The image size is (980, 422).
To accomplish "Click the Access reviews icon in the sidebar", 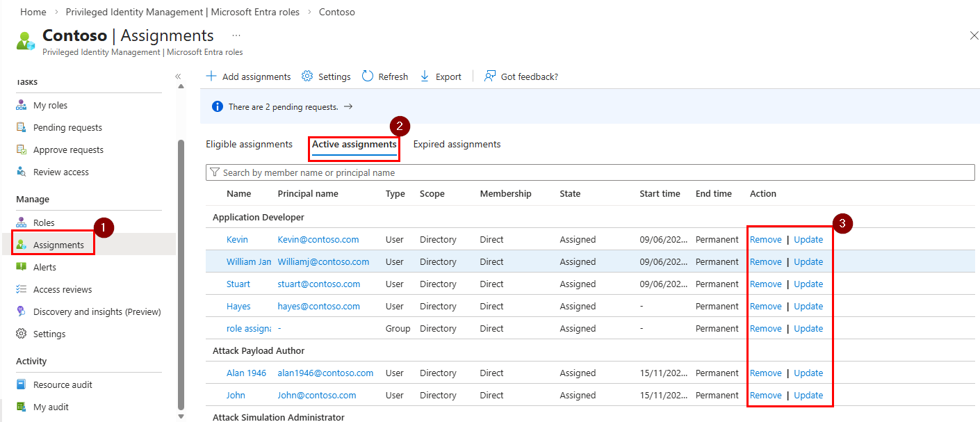I will click(22, 289).
